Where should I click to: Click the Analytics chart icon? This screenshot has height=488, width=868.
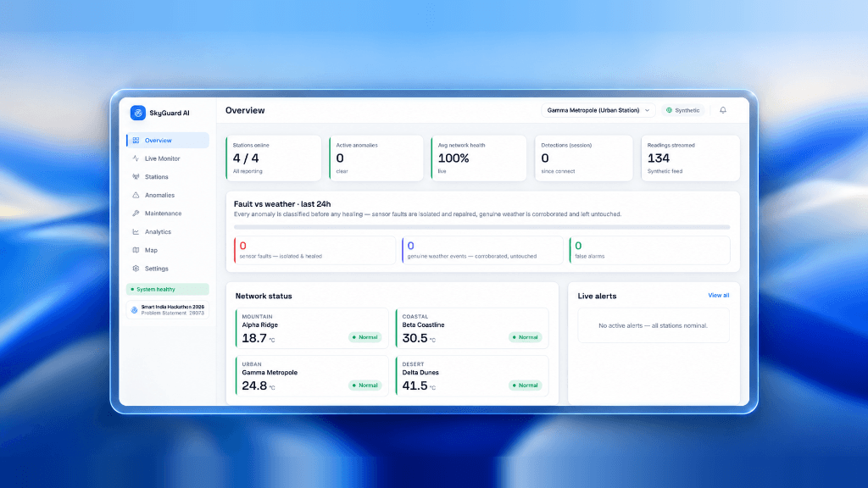tap(136, 232)
